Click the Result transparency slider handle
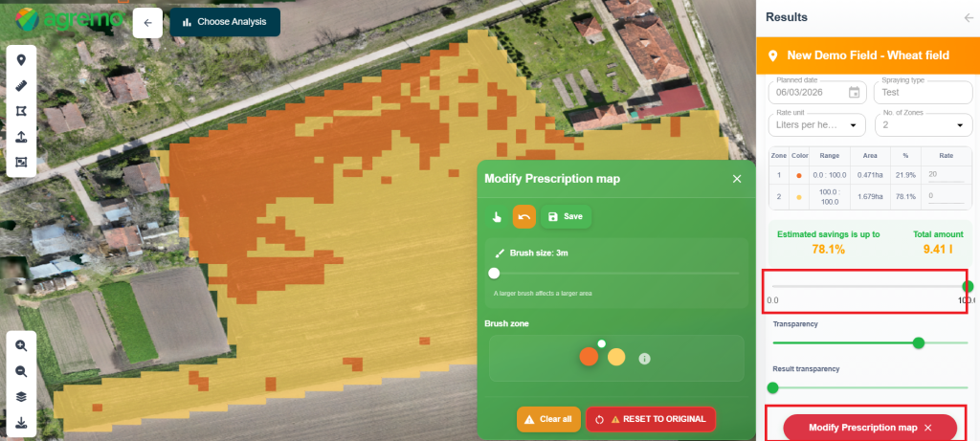 (x=773, y=387)
